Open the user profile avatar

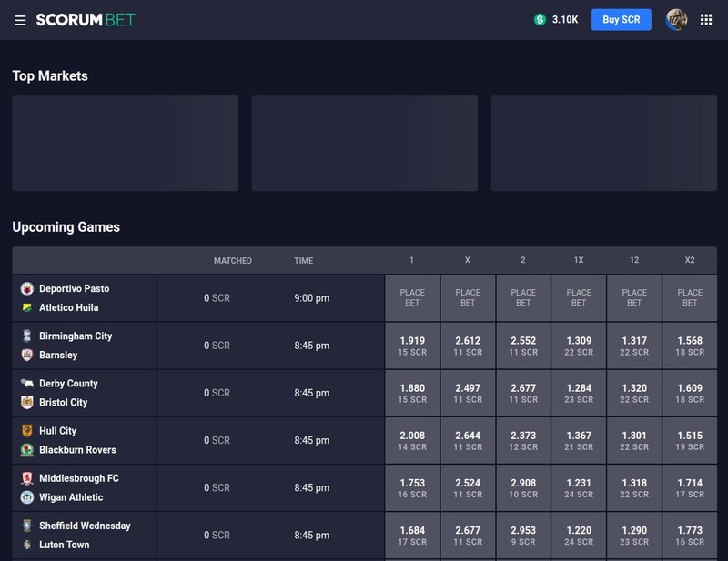click(676, 19)
